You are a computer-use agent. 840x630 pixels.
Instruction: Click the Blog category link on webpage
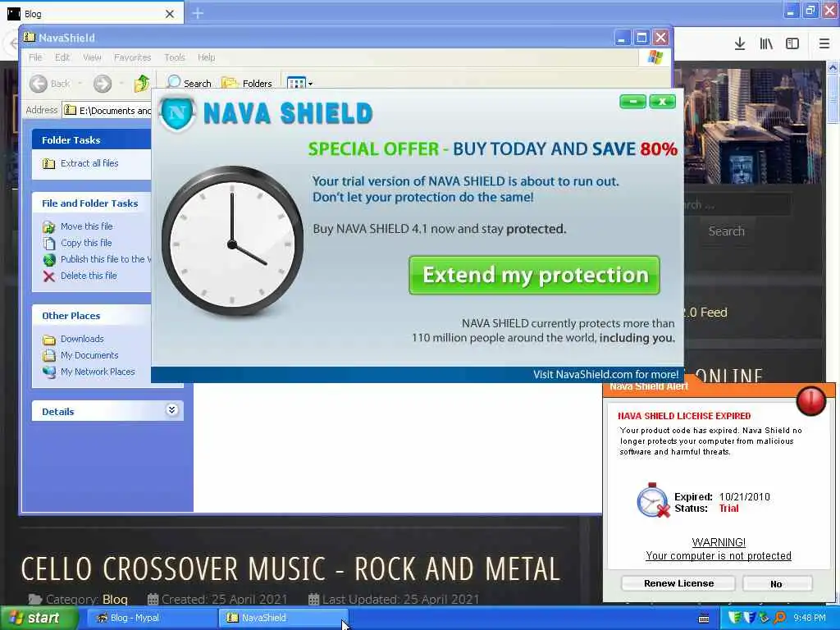coord(115,600)
